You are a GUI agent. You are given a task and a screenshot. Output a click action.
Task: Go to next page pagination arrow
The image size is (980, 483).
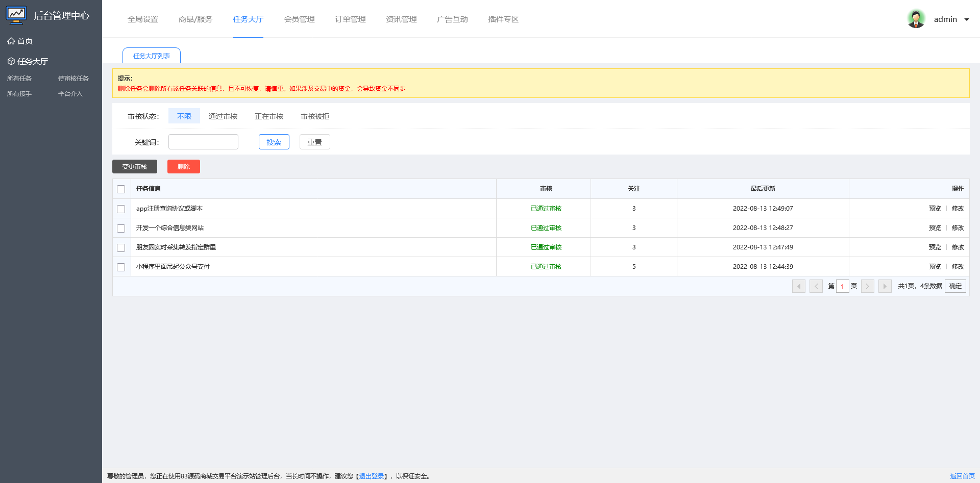coord(868,286)
